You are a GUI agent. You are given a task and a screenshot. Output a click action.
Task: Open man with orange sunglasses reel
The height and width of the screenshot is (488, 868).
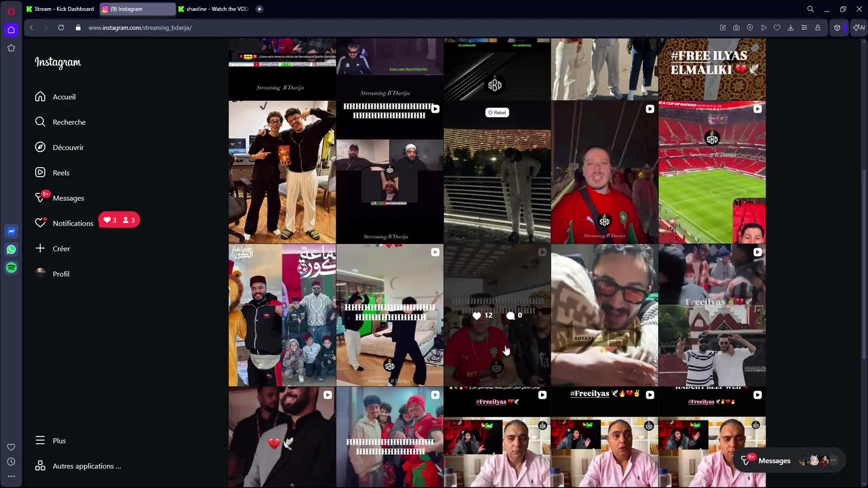(x=604, y=316)
